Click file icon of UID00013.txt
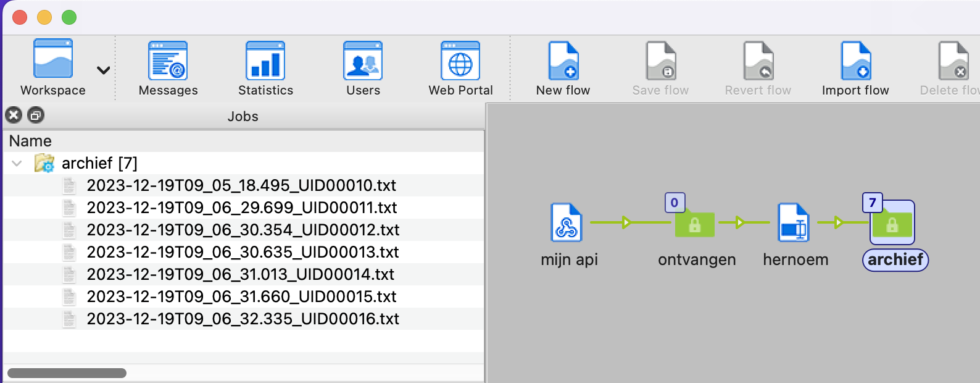 (x=70, y=252)
